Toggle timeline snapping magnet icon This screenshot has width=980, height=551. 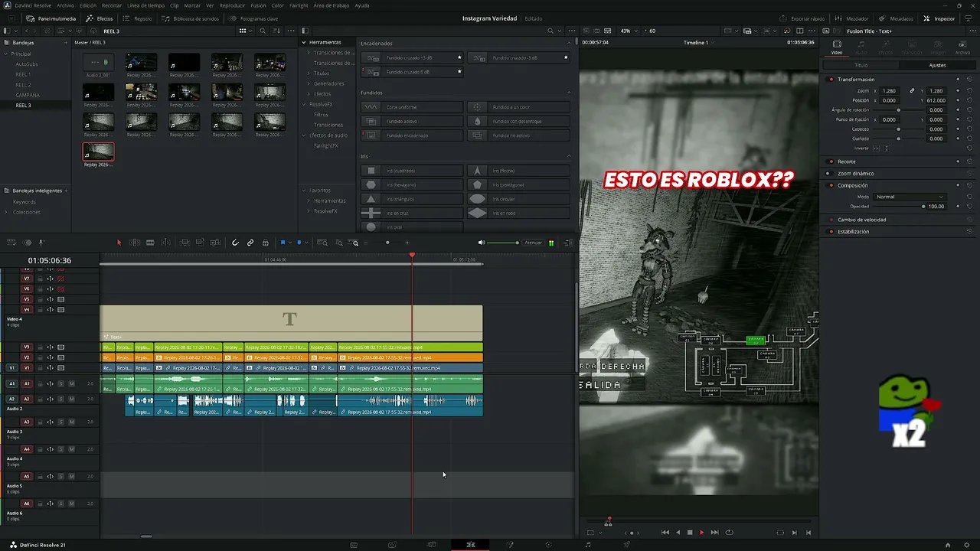point(235,243)
